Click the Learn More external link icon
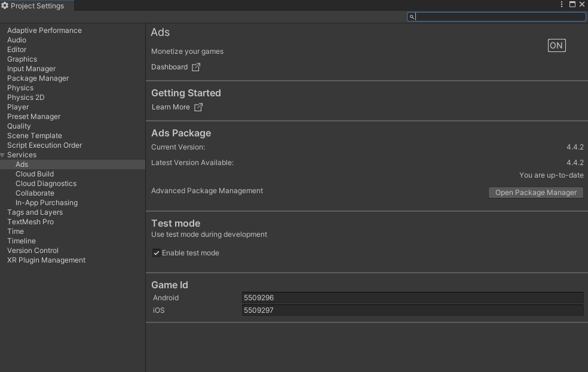 point(198,108)
